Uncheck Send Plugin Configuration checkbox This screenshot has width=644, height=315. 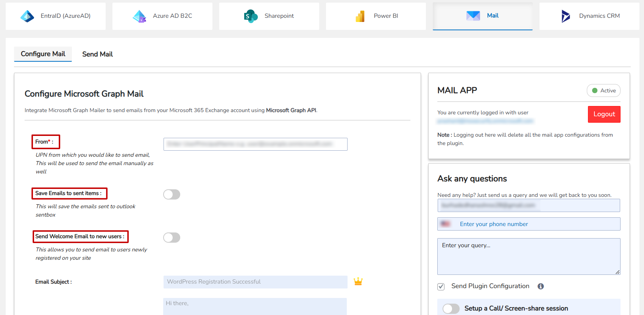441,287
